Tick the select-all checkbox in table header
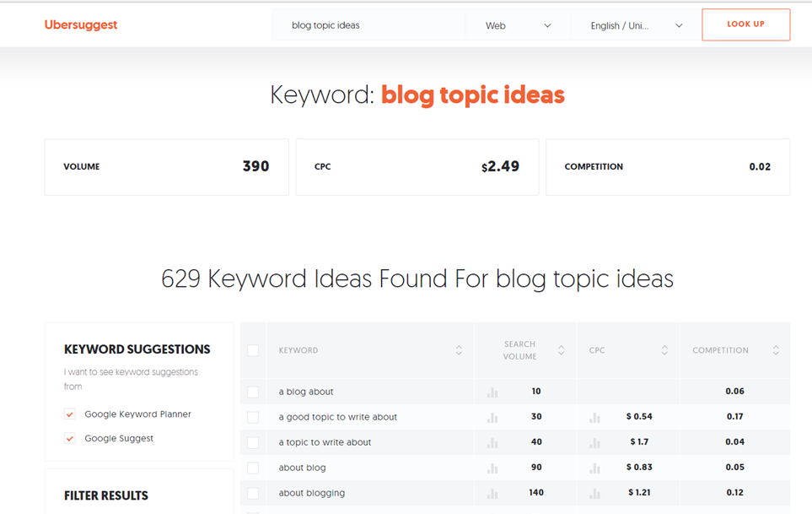This screenshot has height=514, width=812. click(x=253, y=350)
